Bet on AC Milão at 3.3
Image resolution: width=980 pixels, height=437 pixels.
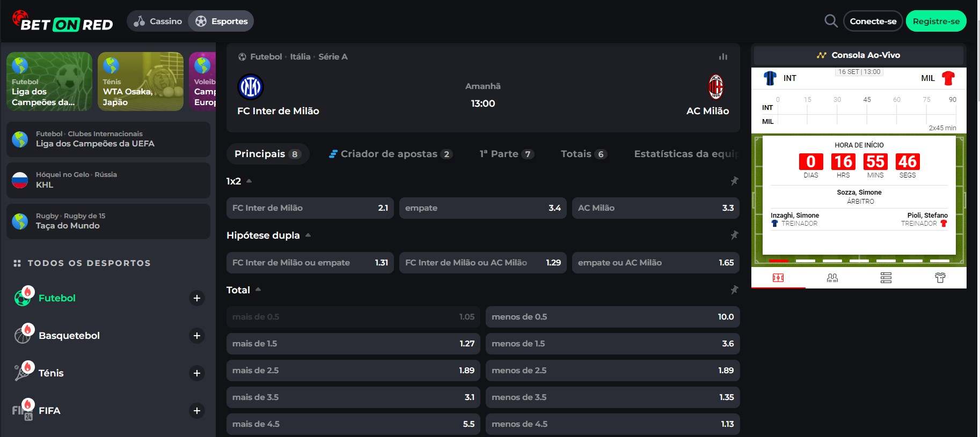click(656, 208)
